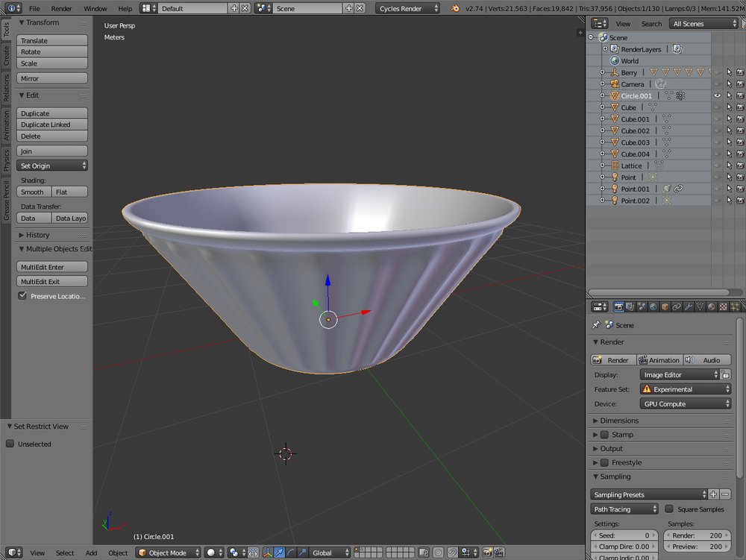Expand the Dimensions panel
Screen dimensions: 746x560
point(619,421)
